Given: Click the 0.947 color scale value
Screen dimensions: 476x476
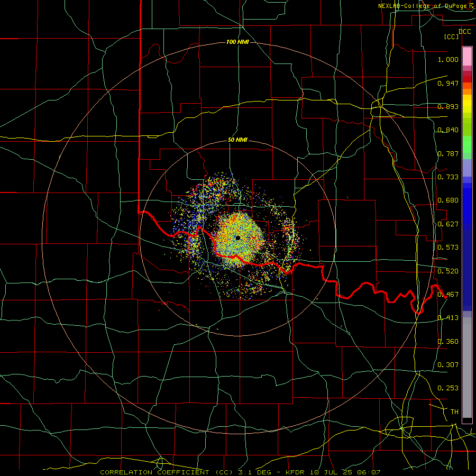Looking at the screenshot, I should coord(448,83).
